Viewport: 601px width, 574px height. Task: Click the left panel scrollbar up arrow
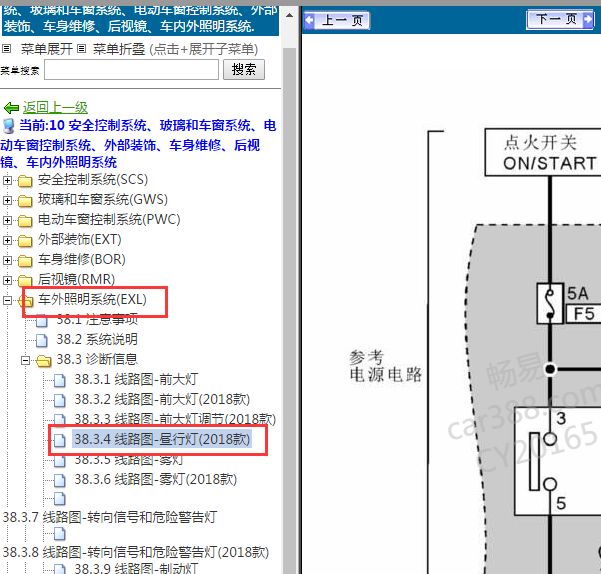pos(289,16)
